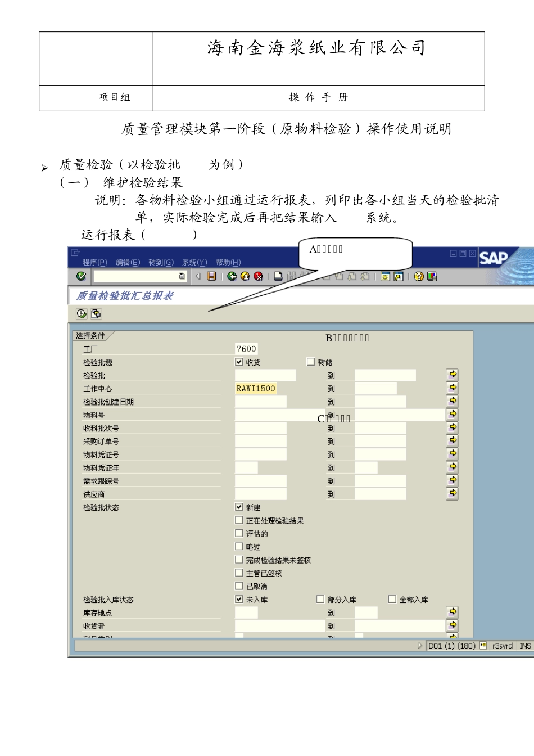The height and width of the screenshot is (756, 534).
Task: Click the Save floppy disk icon
Action: pos(211,276)
